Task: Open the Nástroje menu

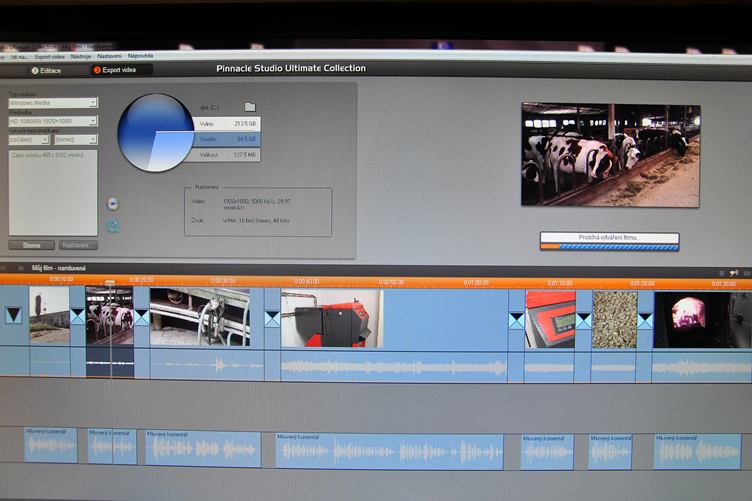Action: [x=81, y=57]
